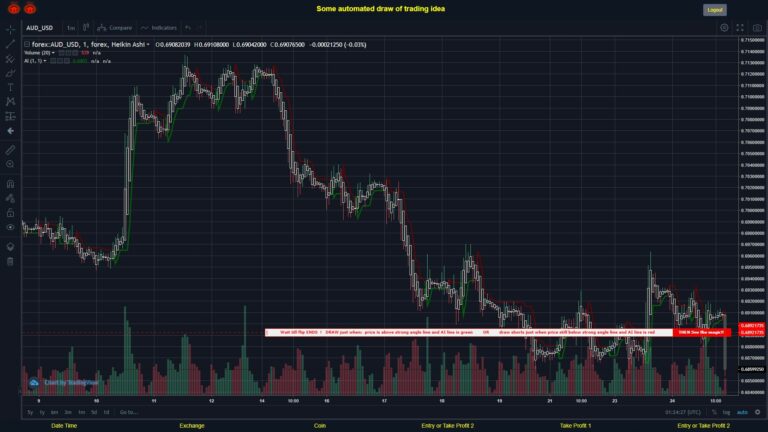Click the Exchange column header
768x432 pixels.
click(x=192, y=426)
